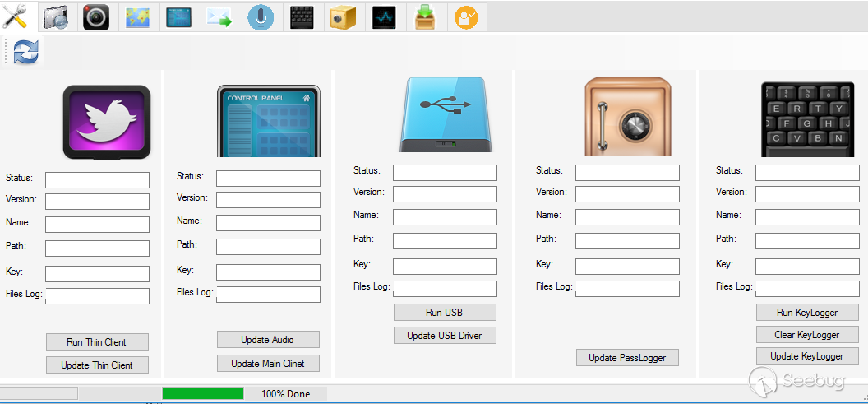Switch to the blue microphone tab
Image resolution: width=868 pixels, height=404 pixels.
[x=261, y=17]
